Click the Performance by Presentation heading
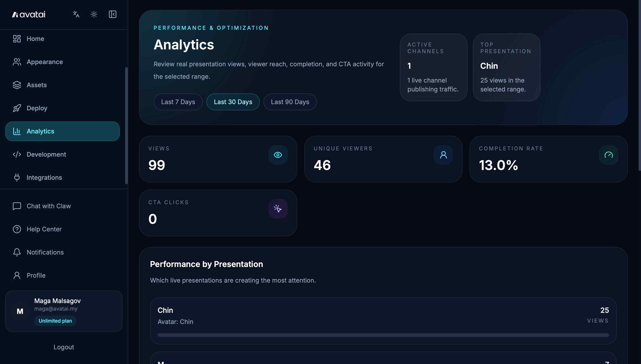 point(207,264)
